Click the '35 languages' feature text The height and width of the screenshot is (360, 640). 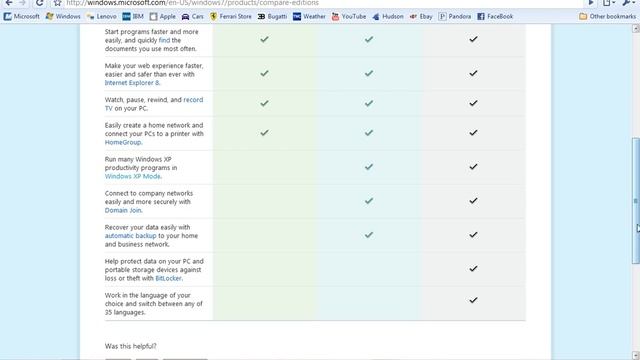(154, 304)
